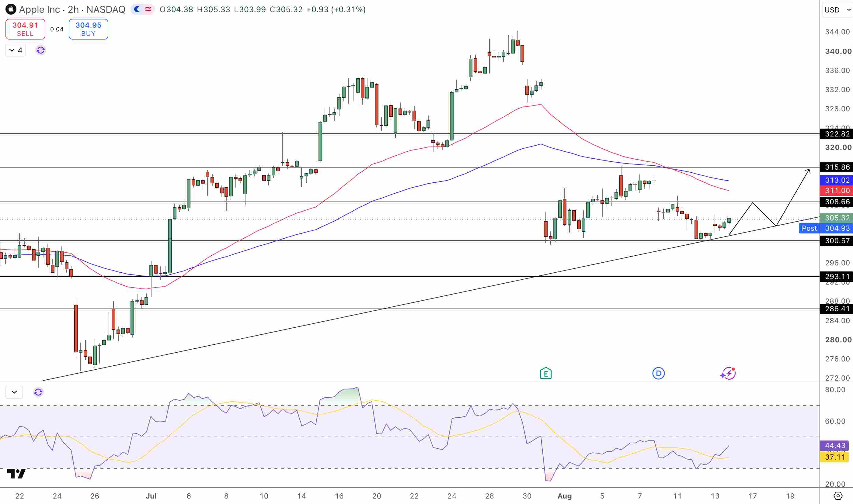
Task: Click the purple refresh icon near indicators legend
Action: point(41,50)
